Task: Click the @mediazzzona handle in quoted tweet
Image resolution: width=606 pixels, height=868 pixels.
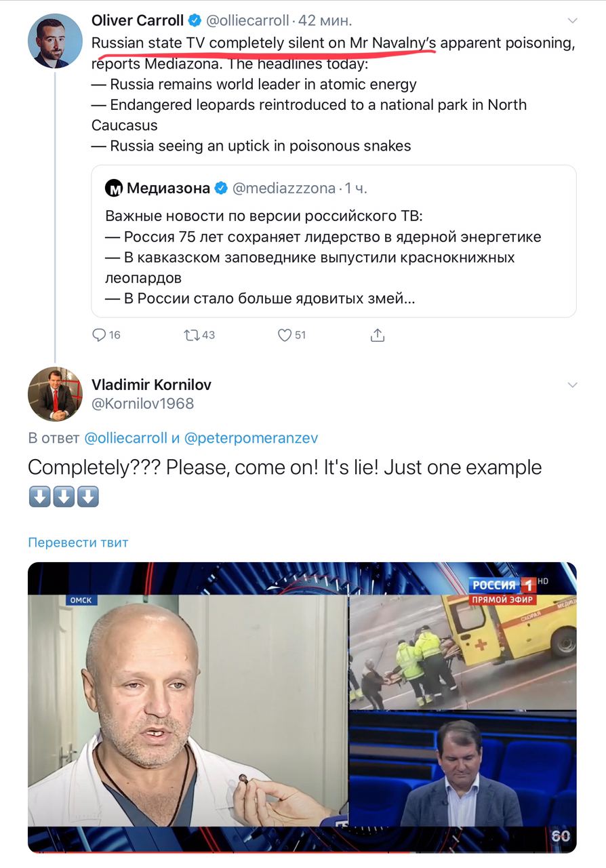Action: (x=284, y=188)
